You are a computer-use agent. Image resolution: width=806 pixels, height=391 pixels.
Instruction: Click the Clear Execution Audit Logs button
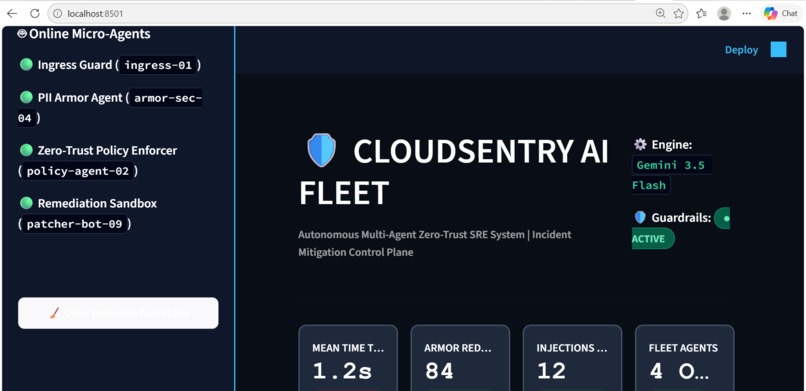118,313
